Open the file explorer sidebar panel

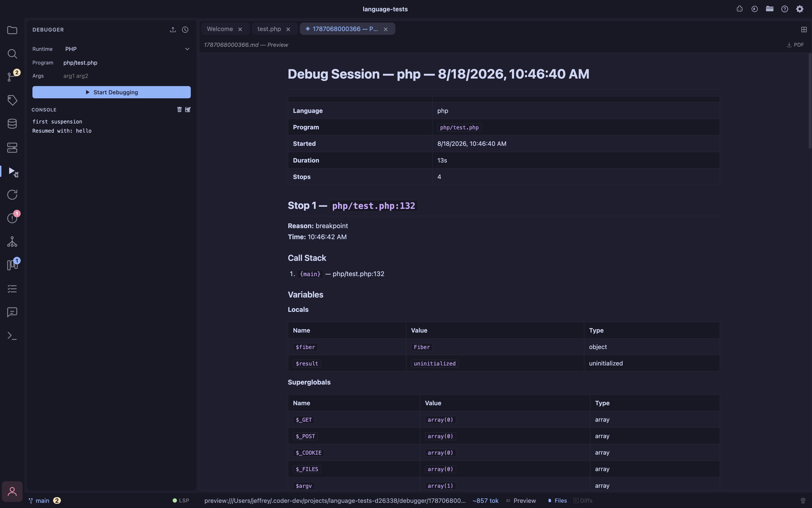(12, 30)
